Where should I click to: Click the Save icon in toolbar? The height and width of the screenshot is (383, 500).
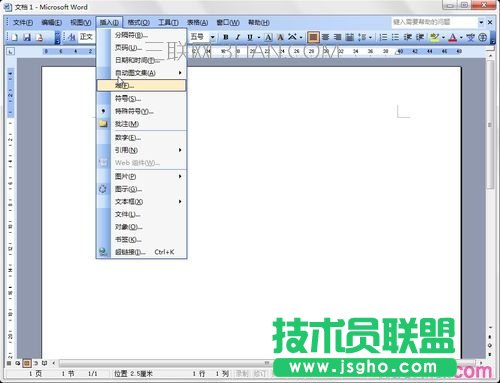pos(27,37)
